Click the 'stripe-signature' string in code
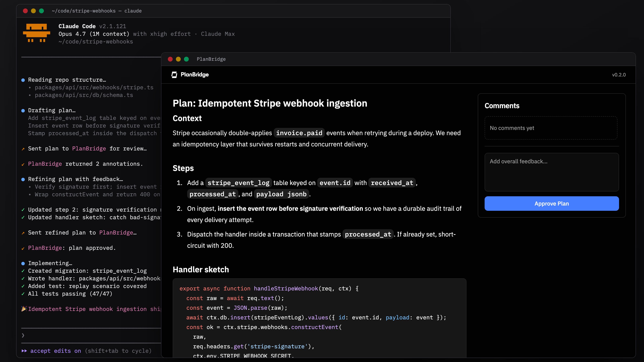 point(277,347)
